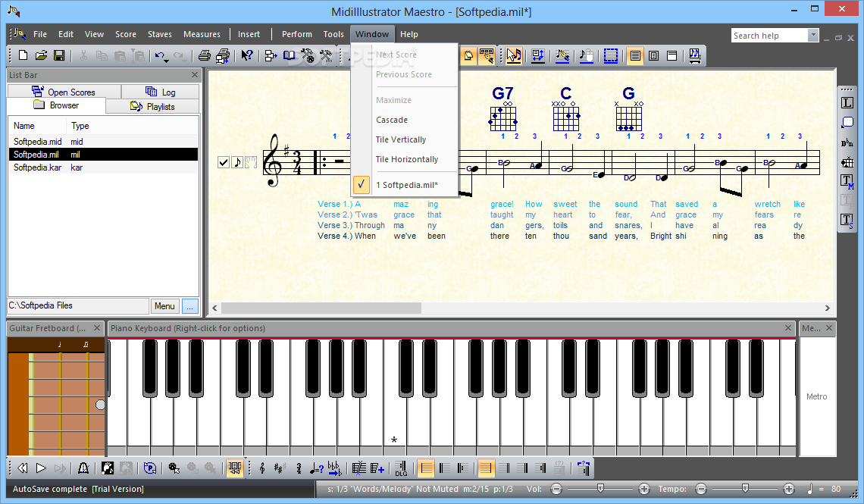Toggle the second page layout view icon
Viewport: 864px width, 504px height.
click(653, 55)
